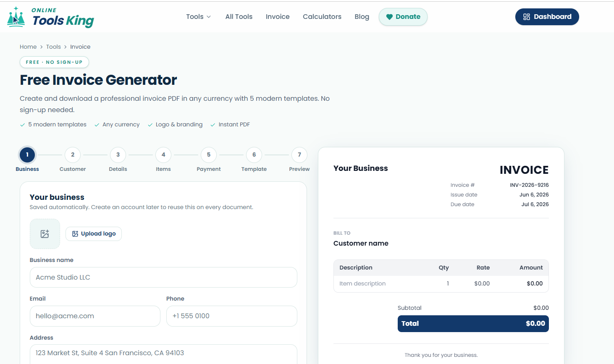Open the Calculators nav link
This screenshot has width=614, height=364.
click(x=322, y=17)
